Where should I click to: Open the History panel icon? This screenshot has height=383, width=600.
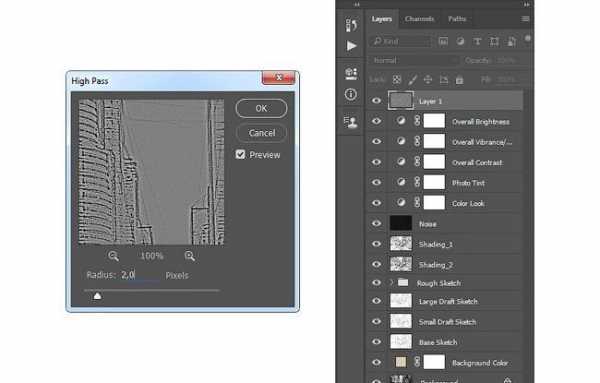(351, 25)
